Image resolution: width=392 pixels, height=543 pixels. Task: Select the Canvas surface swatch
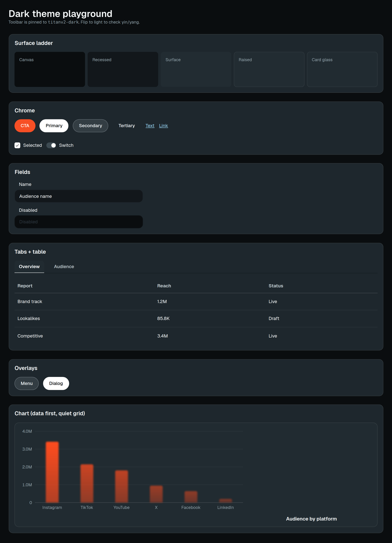tap(50, 69)
